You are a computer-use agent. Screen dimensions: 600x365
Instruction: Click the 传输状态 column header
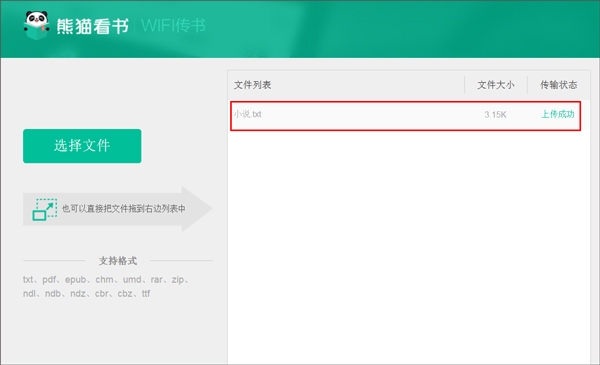(559, 85)
